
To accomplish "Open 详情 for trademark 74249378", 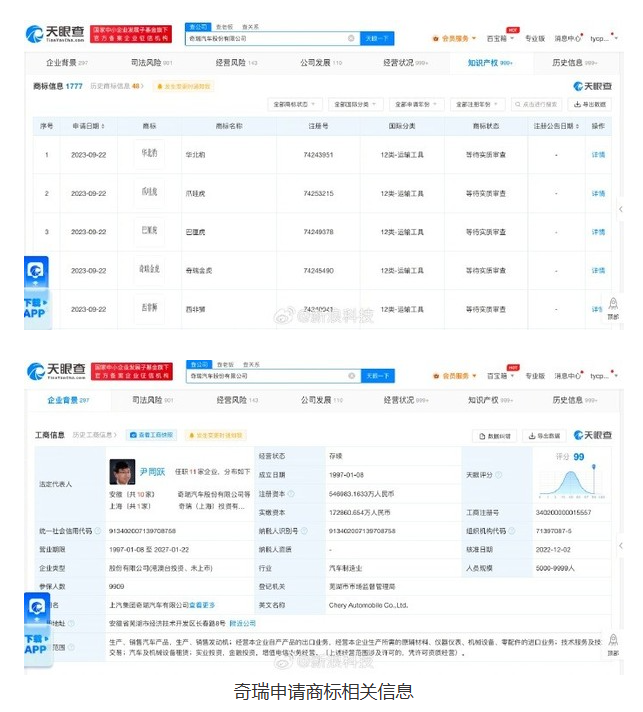I will 598,232.
